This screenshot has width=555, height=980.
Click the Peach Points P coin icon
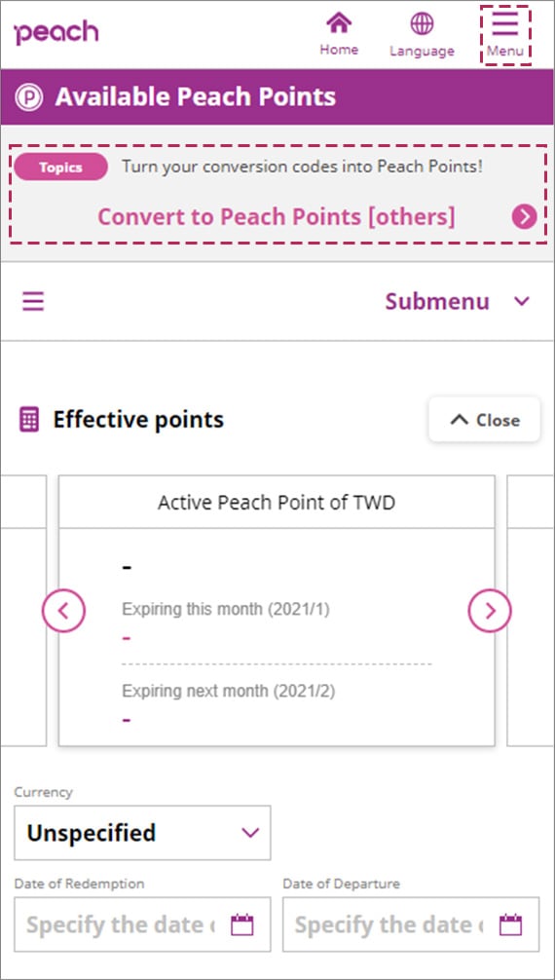tap(29, 97)
